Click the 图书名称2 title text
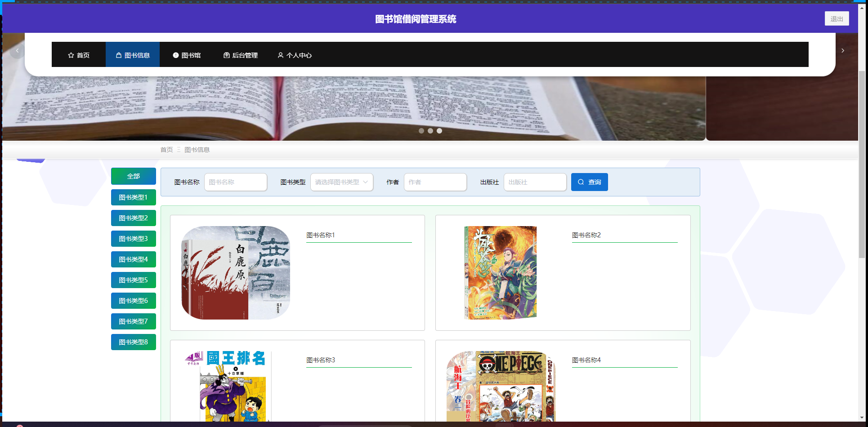The image size is (868, 427). coord(586,235)
